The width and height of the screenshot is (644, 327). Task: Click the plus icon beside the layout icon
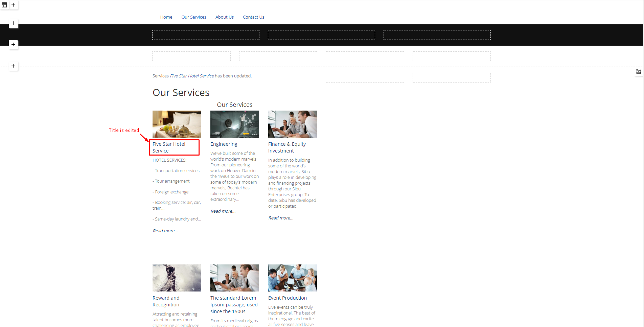click(13, 5)
